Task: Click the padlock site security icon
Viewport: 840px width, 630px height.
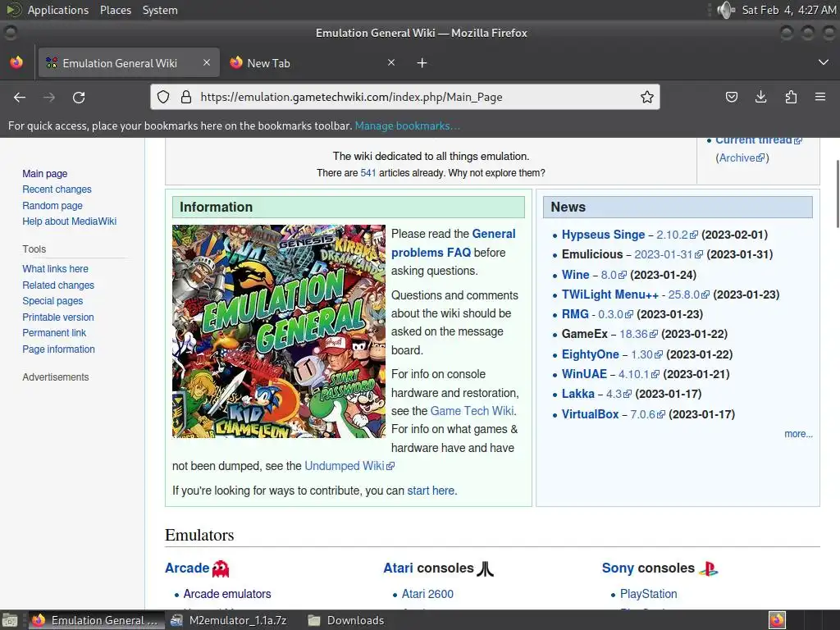Action: click(186, 97)
